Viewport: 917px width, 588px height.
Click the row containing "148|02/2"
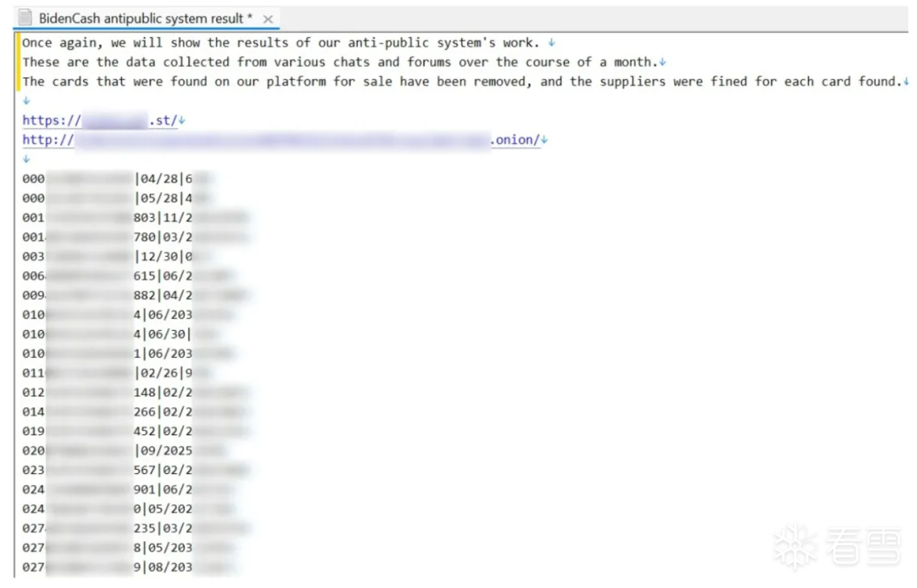coord(136,393)
